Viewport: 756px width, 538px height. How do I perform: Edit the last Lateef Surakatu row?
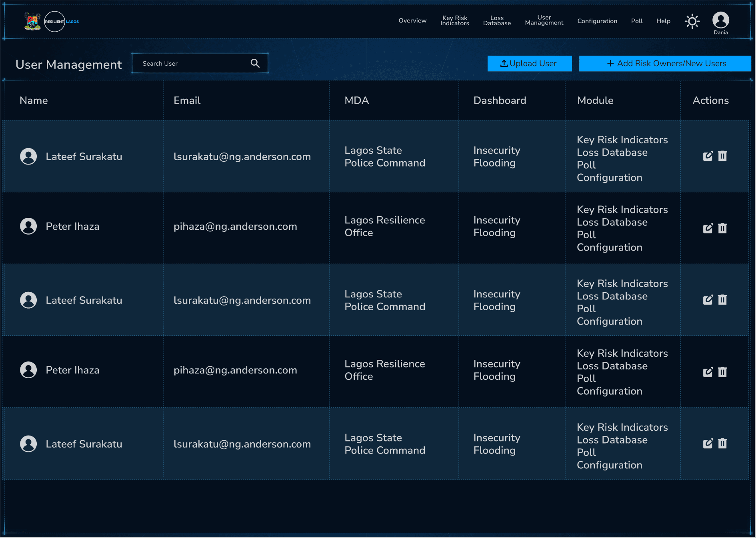click(x=708, y=444)
